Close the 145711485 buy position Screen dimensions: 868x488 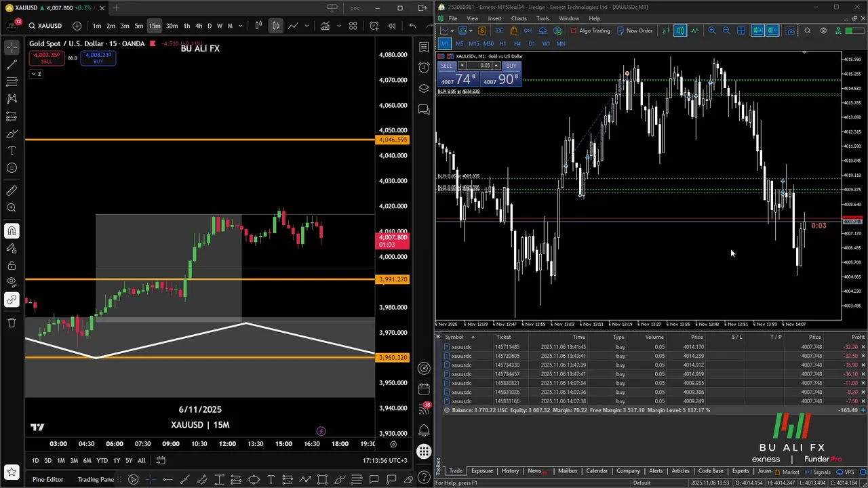863,347
